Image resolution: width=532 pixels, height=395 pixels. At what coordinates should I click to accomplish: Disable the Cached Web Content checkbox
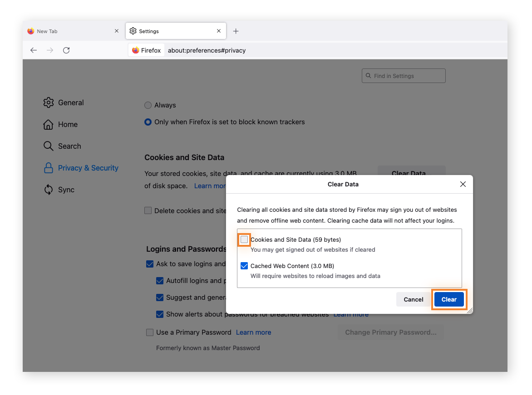tap(244, 266)
